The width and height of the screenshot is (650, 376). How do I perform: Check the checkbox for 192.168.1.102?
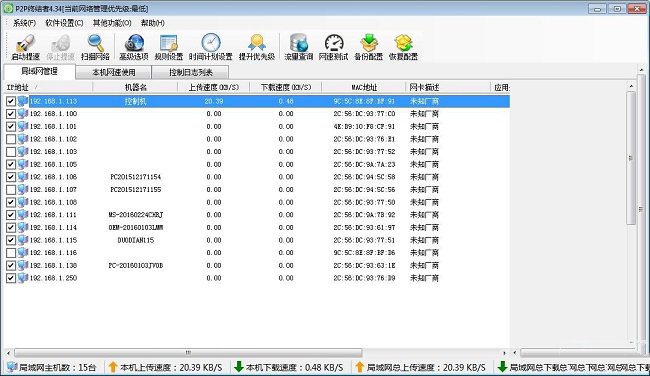tap(11, 139)
